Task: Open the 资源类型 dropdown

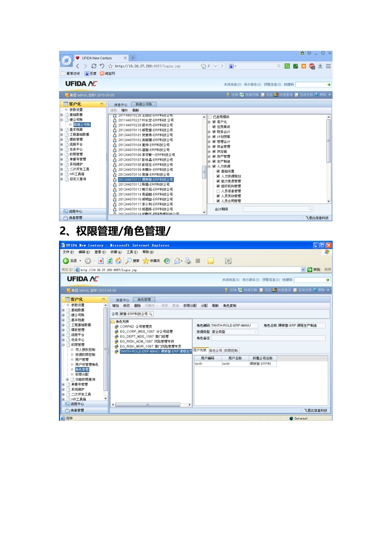Action: click(x=256, y=332)
